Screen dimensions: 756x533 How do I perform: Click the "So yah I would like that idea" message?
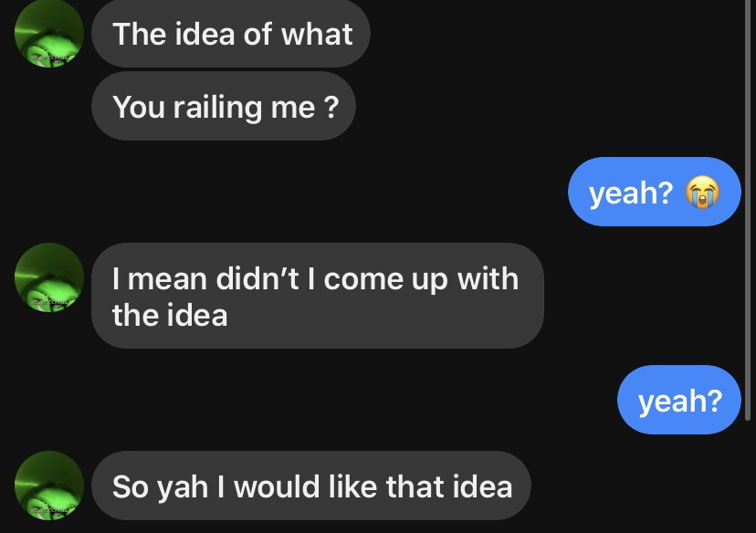point(311,486)
